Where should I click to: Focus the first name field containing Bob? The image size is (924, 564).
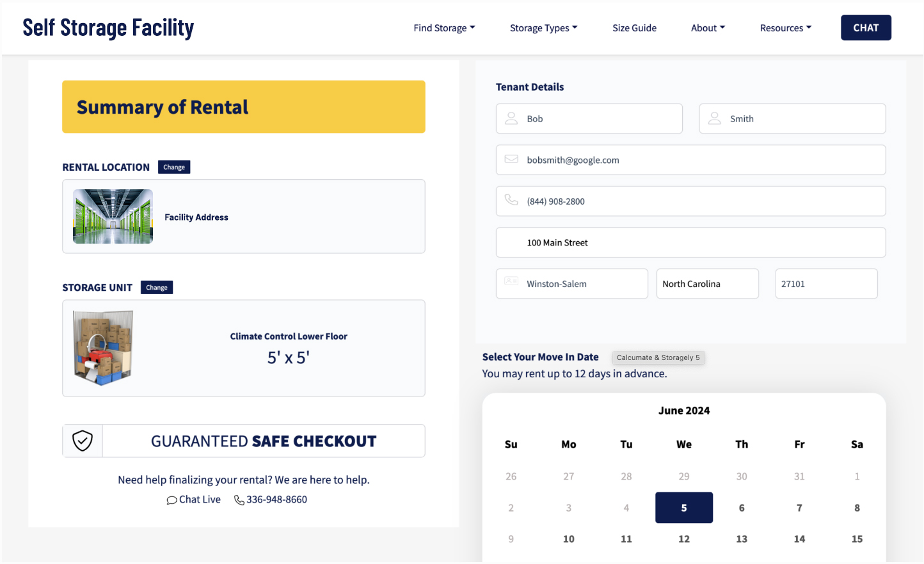pyautogui.click(x=589, y=119)
